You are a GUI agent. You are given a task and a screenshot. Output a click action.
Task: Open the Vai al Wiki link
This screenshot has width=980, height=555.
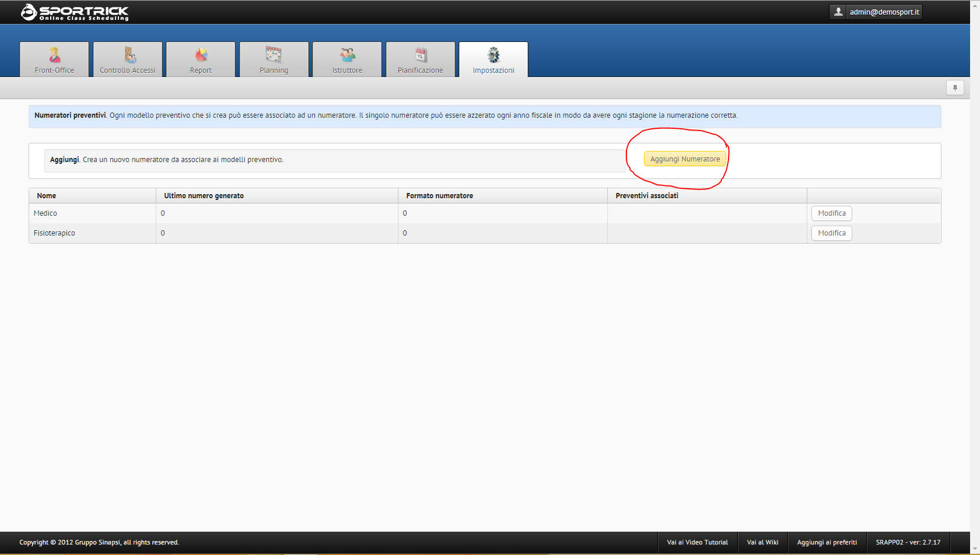tap(762, 542)
